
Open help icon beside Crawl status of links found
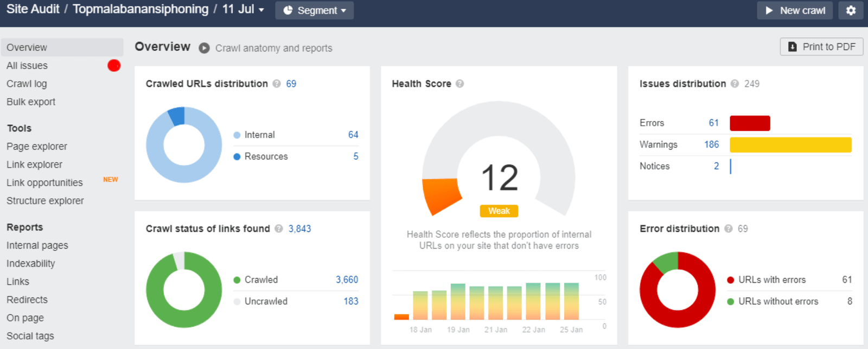point(279,229)
